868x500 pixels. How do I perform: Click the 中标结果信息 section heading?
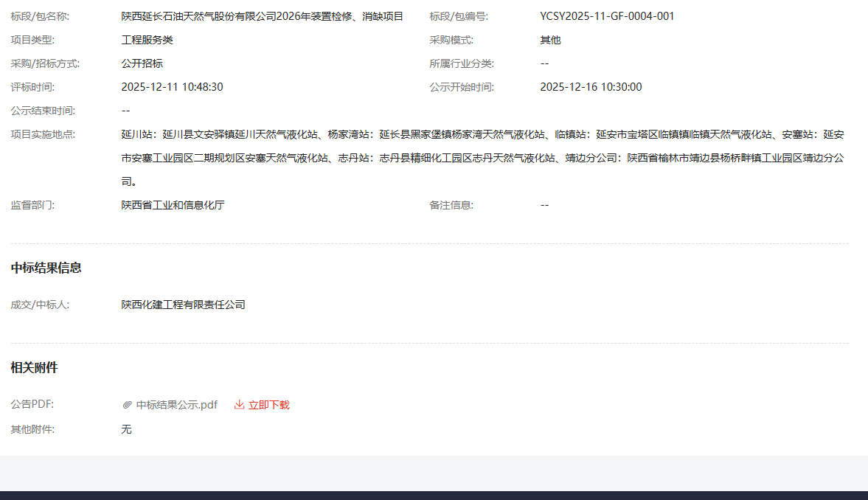click(x=46, y=268)
